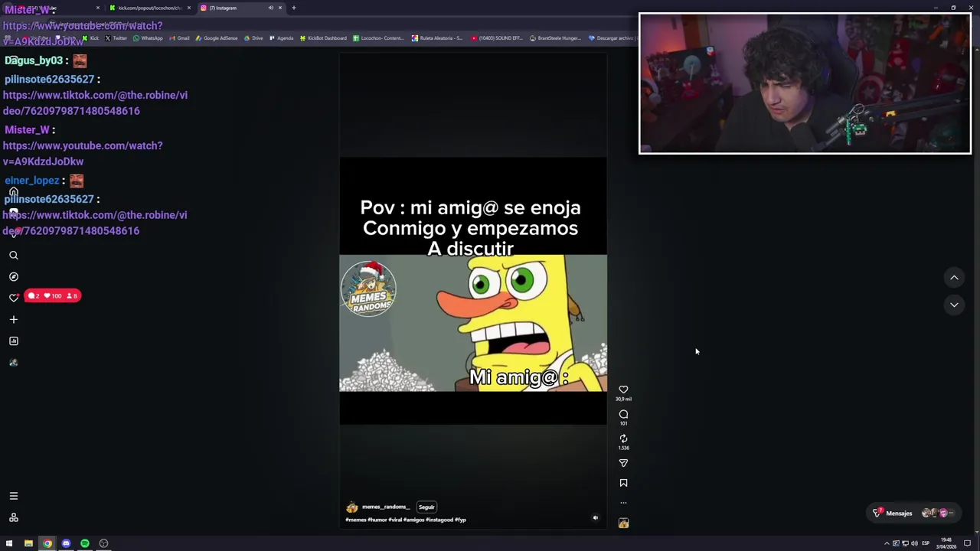Show hidden system tray icons
The height and width of the screenshot is (551, 980).
[887, 543]
